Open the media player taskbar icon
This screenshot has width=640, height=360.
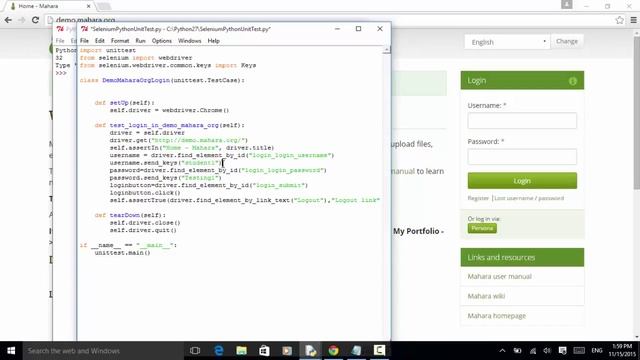[287, 351]
